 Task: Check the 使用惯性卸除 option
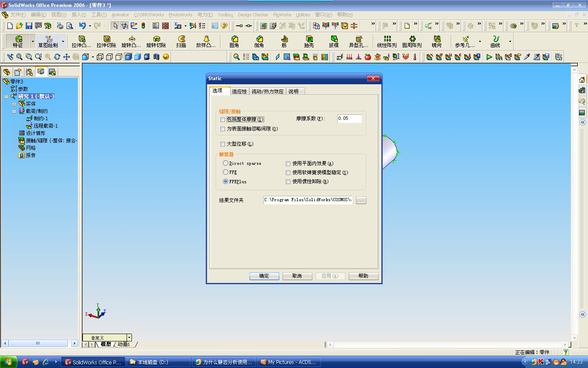coord(288,182)
